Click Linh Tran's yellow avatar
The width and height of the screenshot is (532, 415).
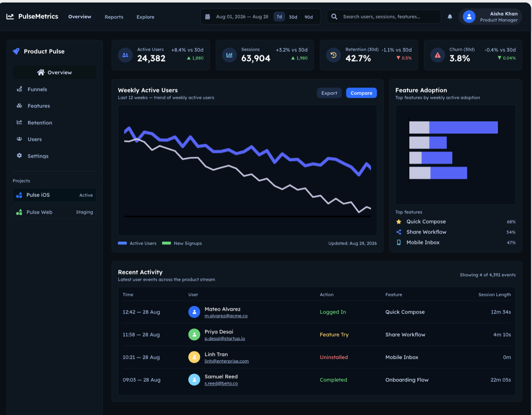point(194,357)
